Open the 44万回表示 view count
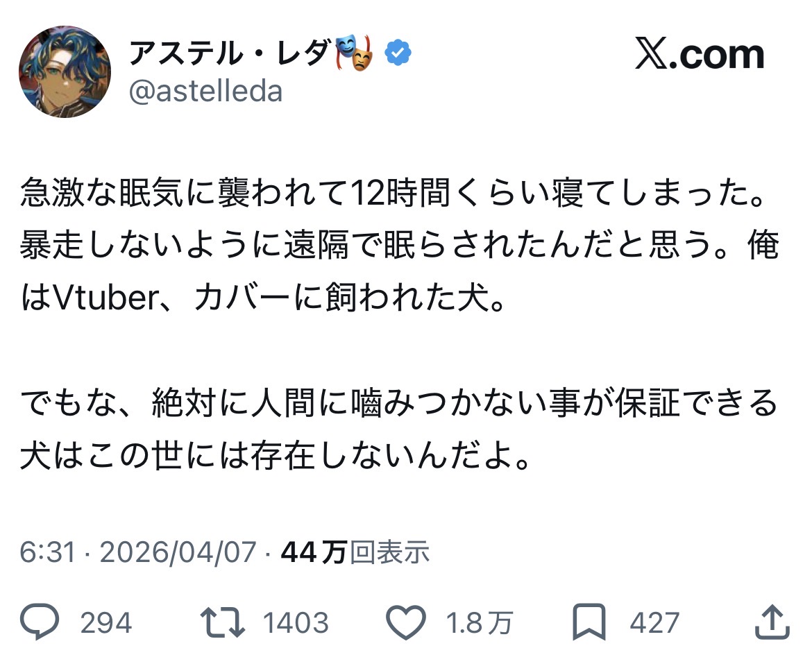 tap(355, 552)
